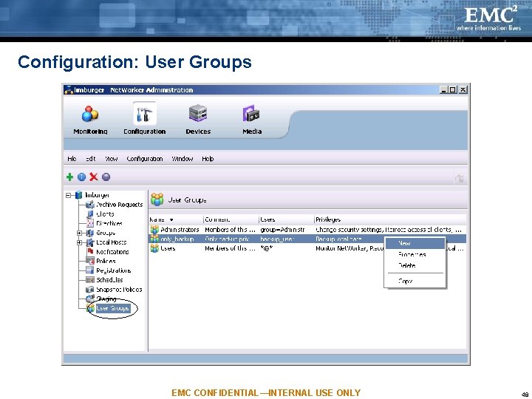Click the lmburger server icon in tree
The image size is (532, 399).
[79, 195]
